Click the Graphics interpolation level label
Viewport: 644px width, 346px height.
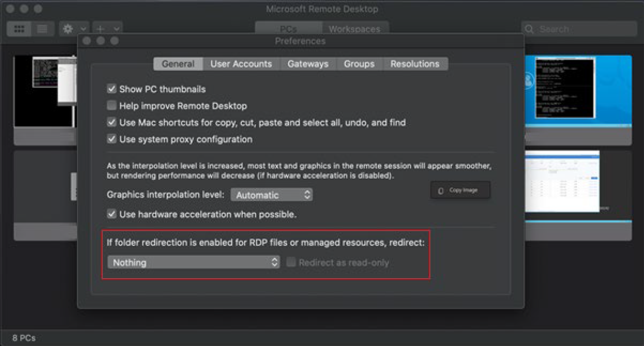click(x=165, y=195)
